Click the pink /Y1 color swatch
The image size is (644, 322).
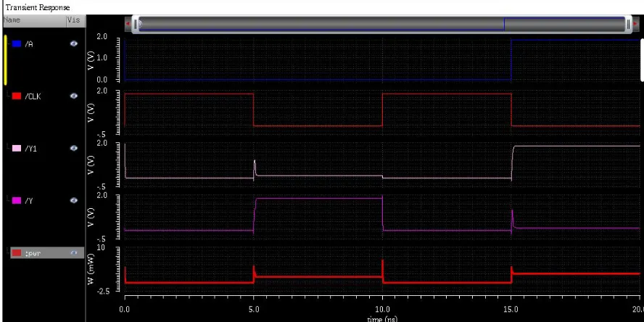pyautogui.click(x=17, y=148)
